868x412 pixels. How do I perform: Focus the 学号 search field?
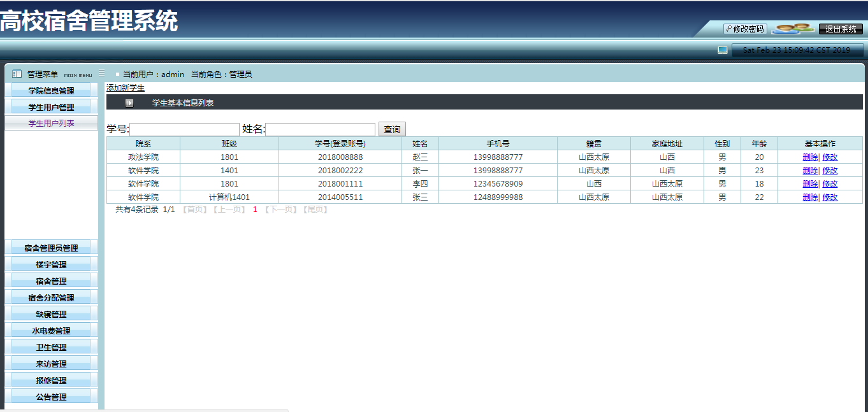tap(184, 129)
